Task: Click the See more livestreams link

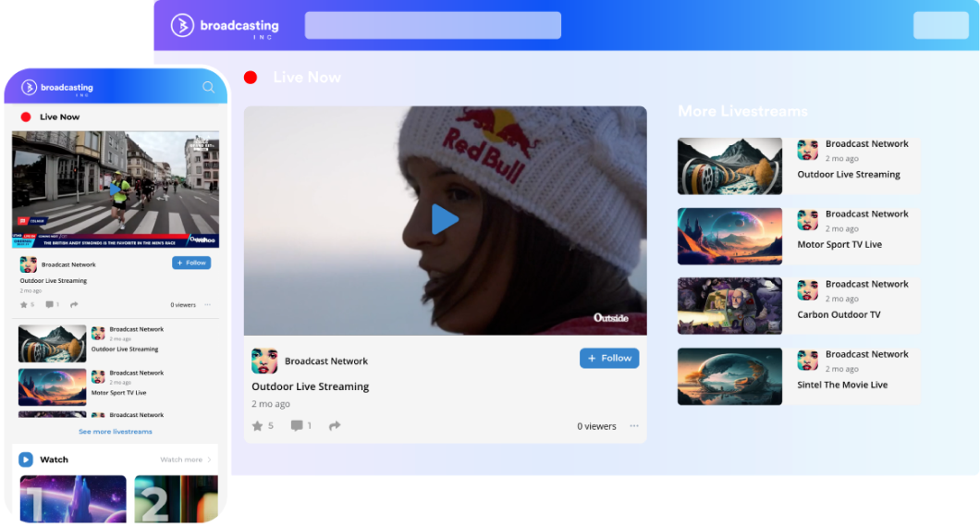Action: click(115, 432)
